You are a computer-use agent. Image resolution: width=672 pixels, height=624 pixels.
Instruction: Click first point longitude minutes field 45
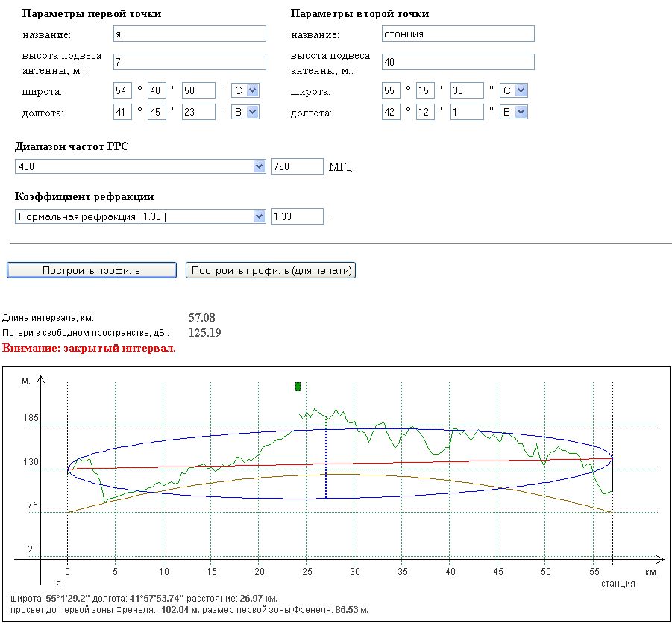[157, 112]
